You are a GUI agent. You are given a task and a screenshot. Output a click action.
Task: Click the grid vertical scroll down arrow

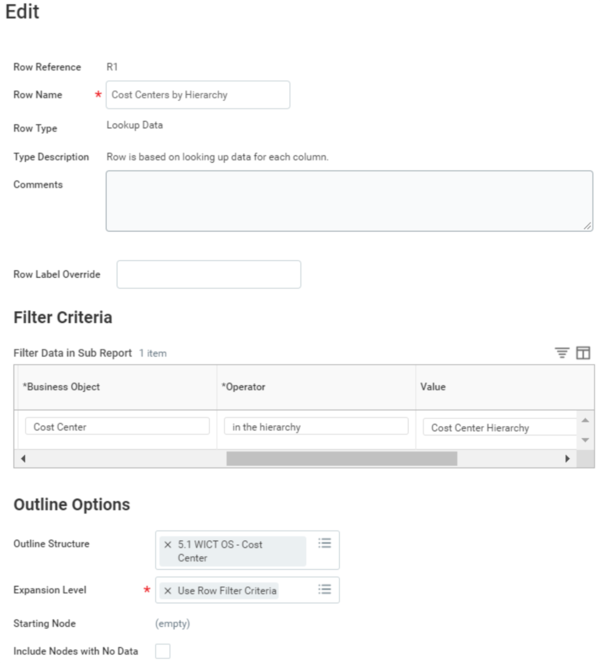click(586, 440)
